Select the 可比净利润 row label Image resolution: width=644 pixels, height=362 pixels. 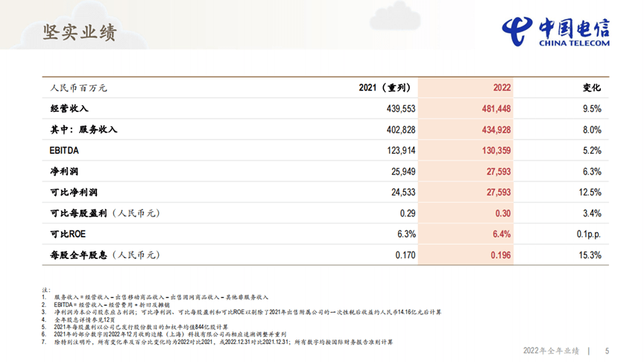pos(74,192)
